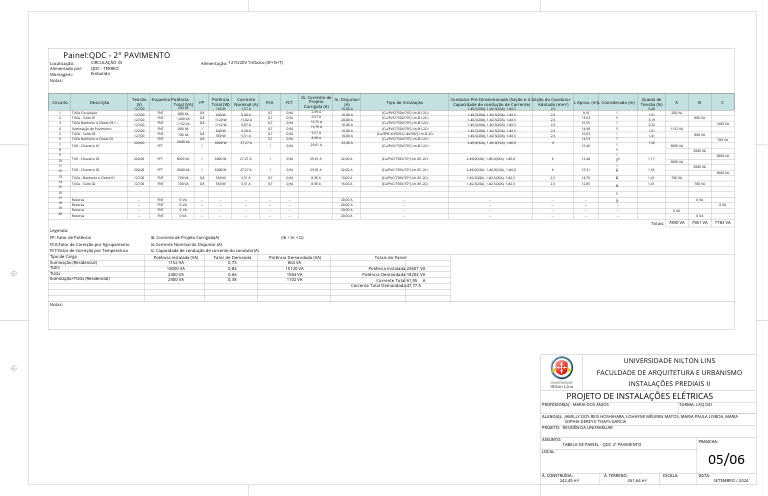Click 'PROJETO DE INSTALAÇÕES ELÉTRICAS' heading
The height and width of the screenshot is (496, 768).
click(x=639, y=396)
